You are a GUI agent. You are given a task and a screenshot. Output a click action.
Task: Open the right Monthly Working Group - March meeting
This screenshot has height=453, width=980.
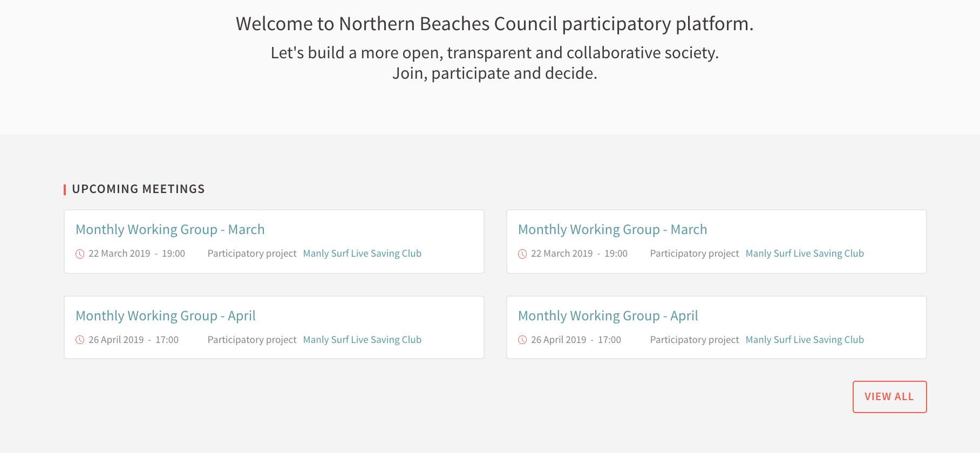tap(612, 230)
